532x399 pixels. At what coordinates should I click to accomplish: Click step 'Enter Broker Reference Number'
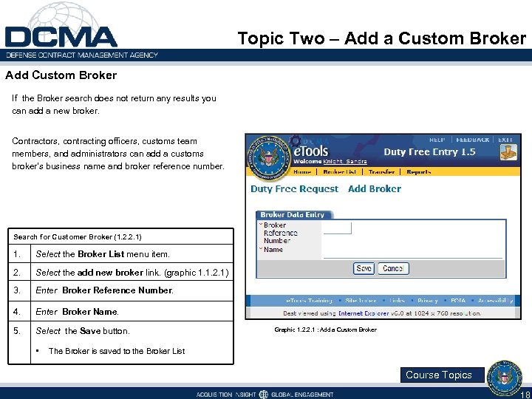click(104, 290)
